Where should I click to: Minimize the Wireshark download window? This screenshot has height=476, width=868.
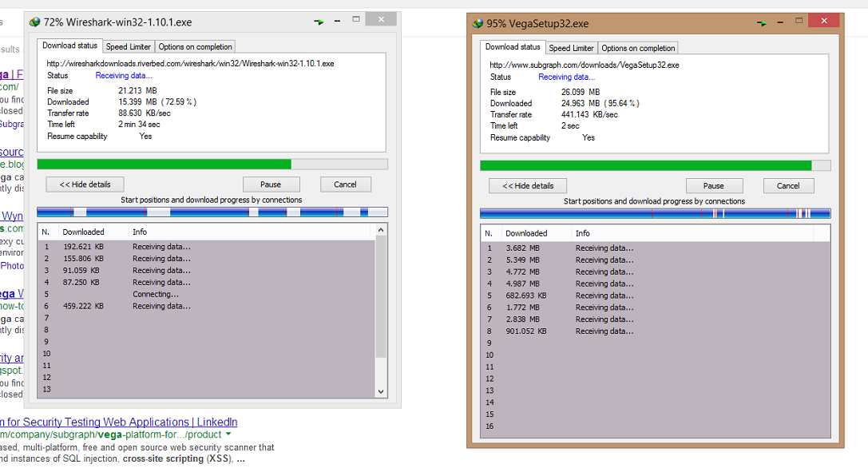[337, 21]
